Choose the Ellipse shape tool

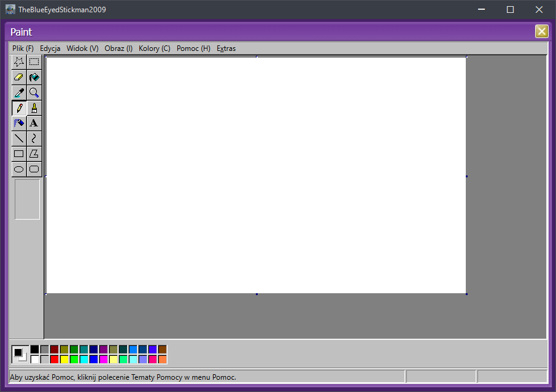click(x=19, y=169)
